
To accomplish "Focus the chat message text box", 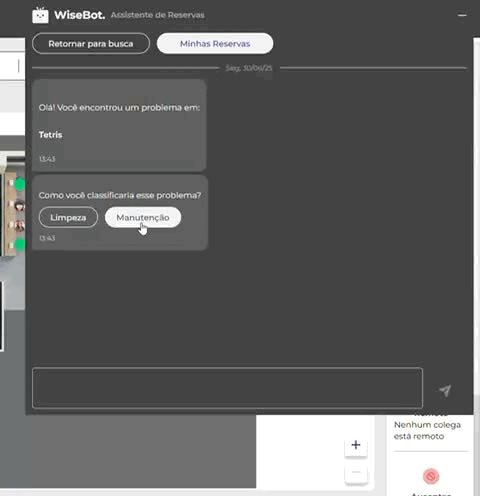I will pos(227,388).
